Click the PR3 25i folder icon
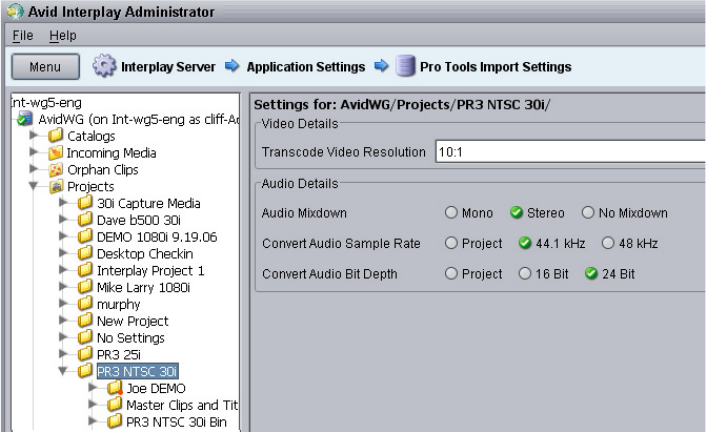 tap(85, 354)
